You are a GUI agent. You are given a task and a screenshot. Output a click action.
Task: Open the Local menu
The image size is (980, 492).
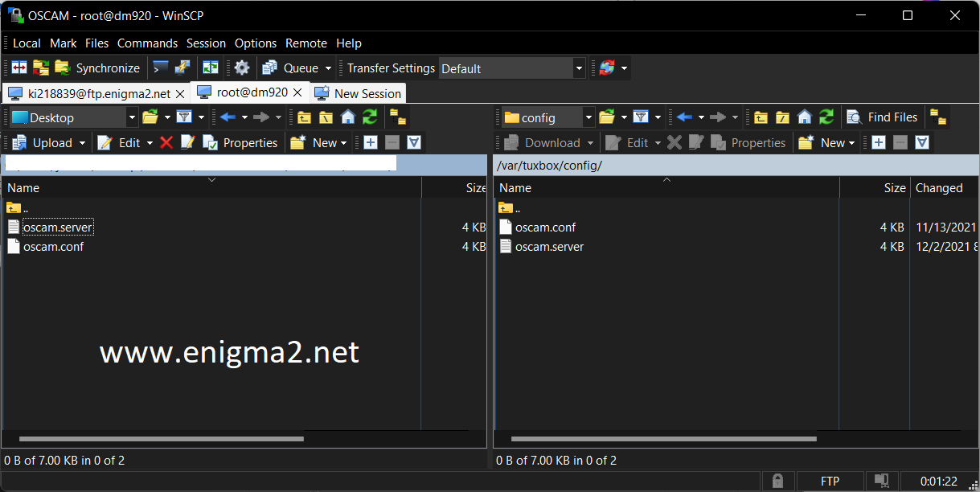coord(27,43)
